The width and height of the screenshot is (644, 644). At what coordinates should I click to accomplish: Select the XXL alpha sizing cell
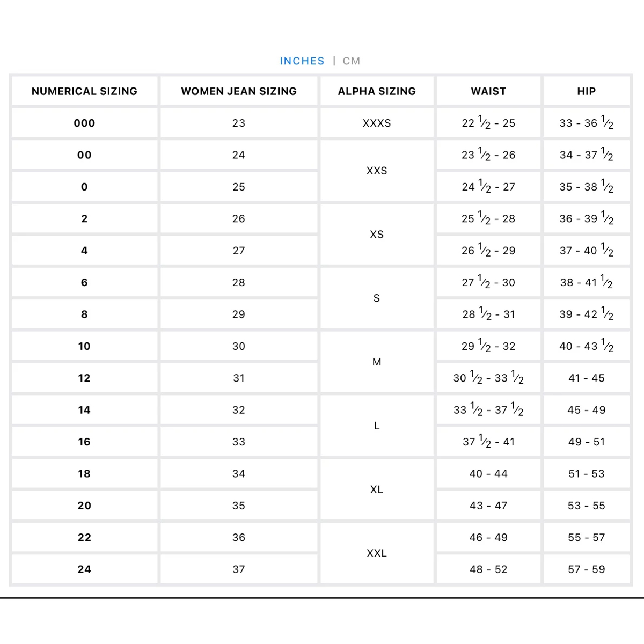(x=377, y=553)
